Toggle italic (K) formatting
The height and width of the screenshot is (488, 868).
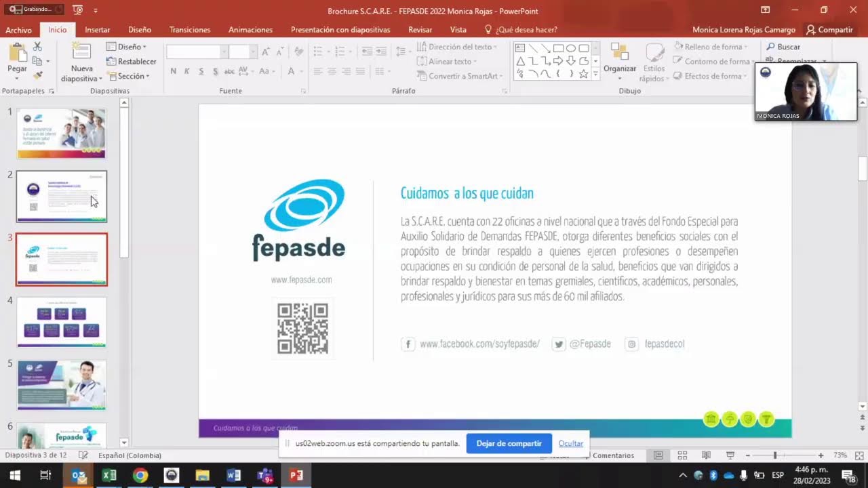click(187, 71)
